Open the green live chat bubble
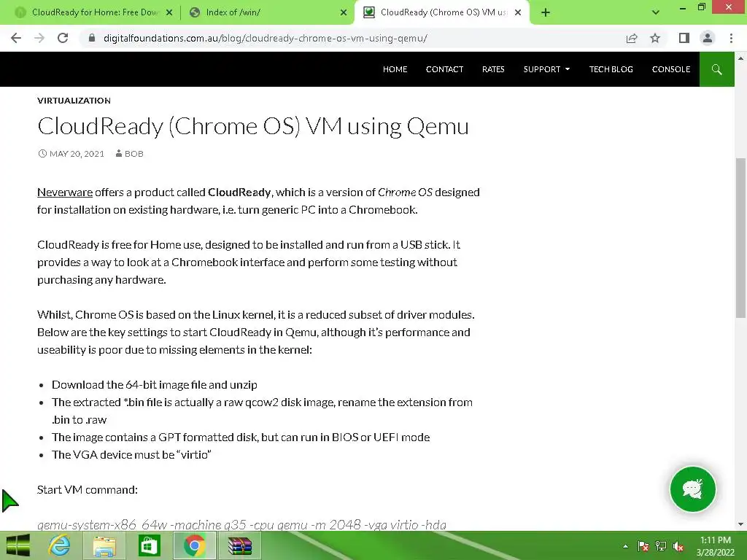This screenshot has width=747, height=560. tap(693, 489)
